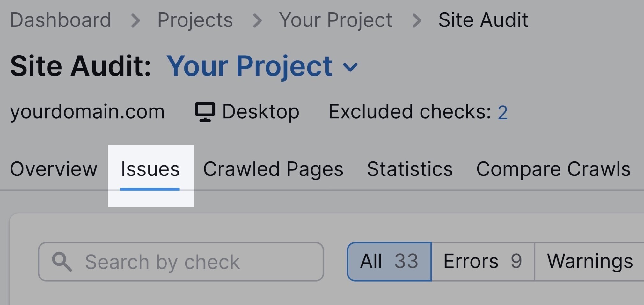Screen dimensions: 644x305
Task: Expand the Your Project dropdown arrow
Action: point(350,67)
